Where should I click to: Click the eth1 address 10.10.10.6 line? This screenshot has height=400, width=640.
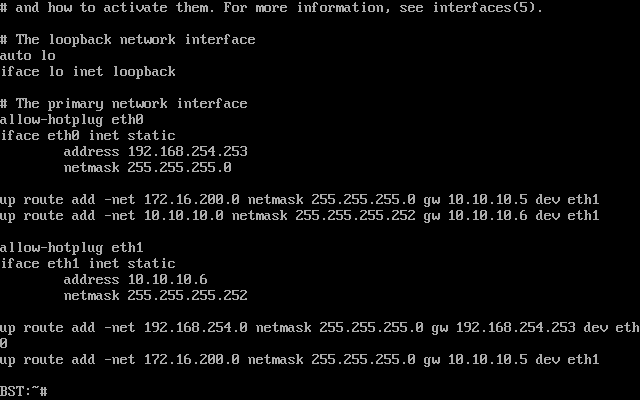pyautogui.click(x=136, y=280)
